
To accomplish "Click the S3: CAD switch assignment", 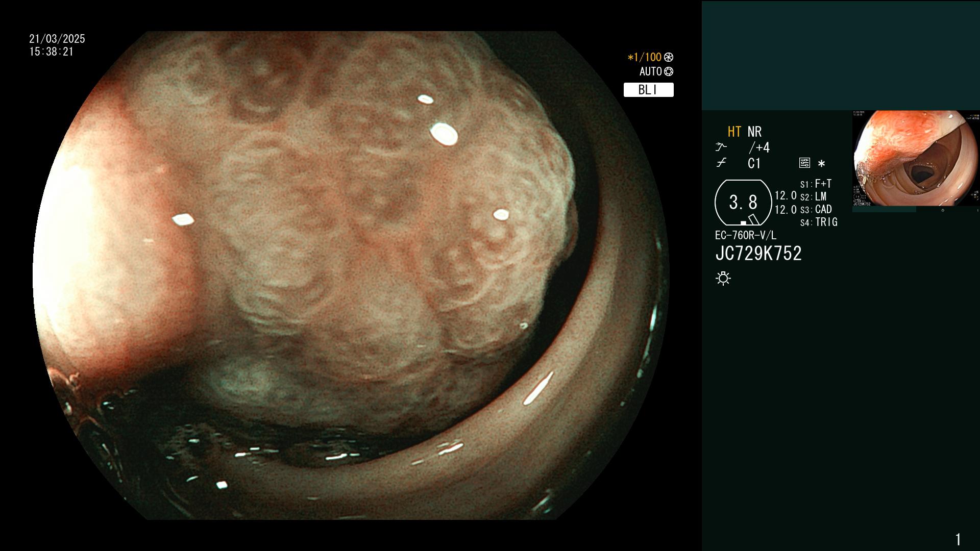I will (x=816, y=210).
